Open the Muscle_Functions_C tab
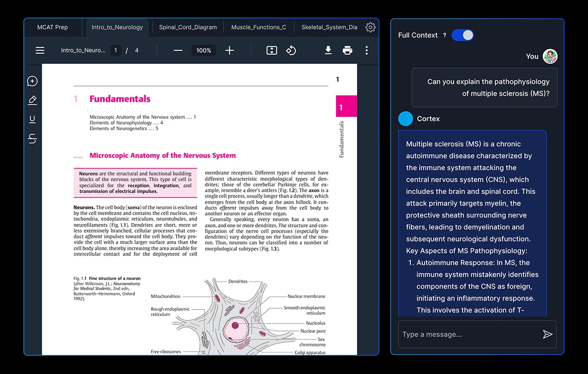This screenshot has height=374, width=588. pos(259,27)
